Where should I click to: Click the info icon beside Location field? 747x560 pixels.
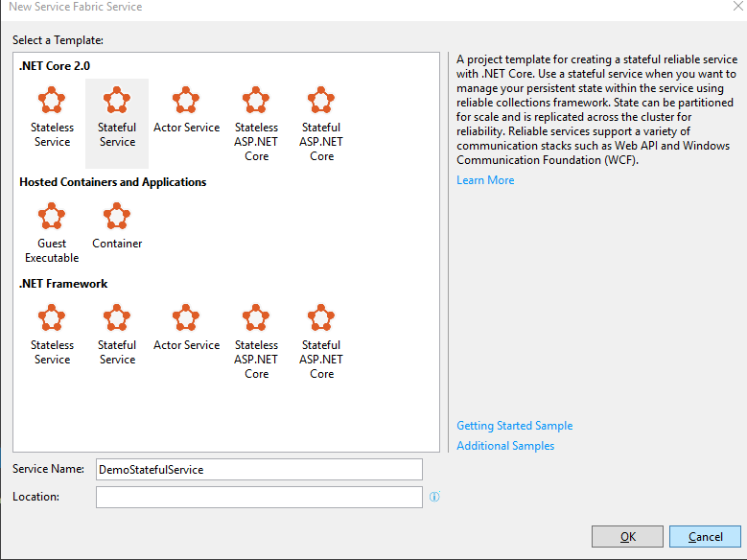pyautogui.click(x=434, y=497)
